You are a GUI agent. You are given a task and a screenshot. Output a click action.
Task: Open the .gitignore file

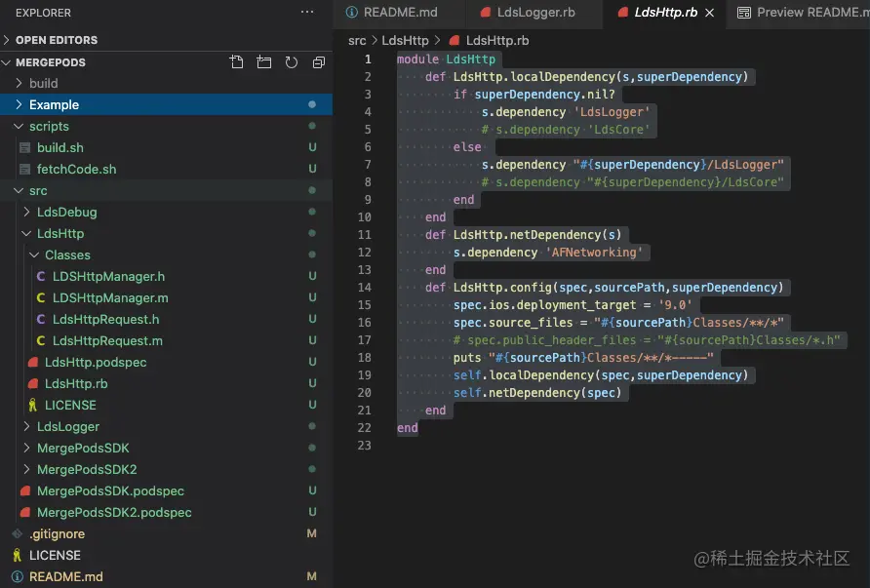point(58,533)
